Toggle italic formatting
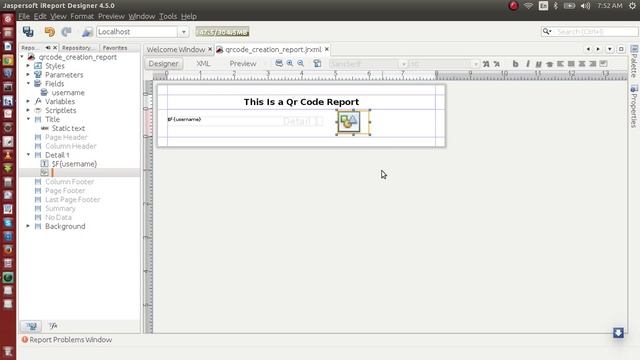The image size is (640, 360). point(527,64)
